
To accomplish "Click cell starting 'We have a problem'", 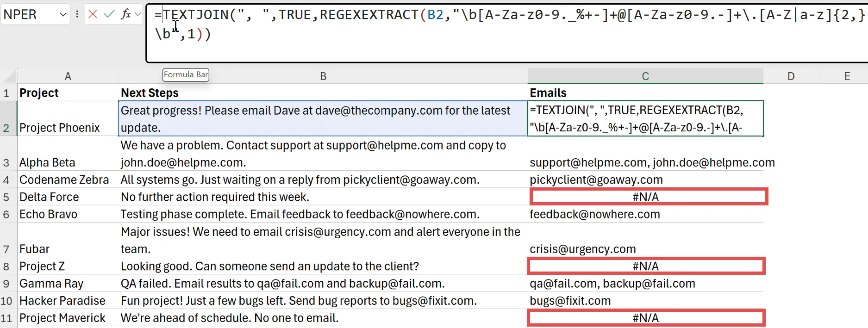I will click(323, 154).
